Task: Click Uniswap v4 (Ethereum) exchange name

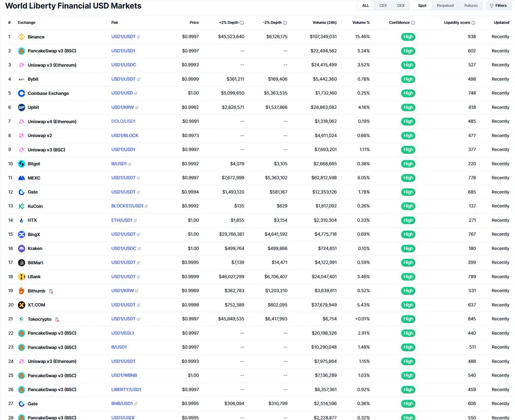Action: tap(52, 122)
